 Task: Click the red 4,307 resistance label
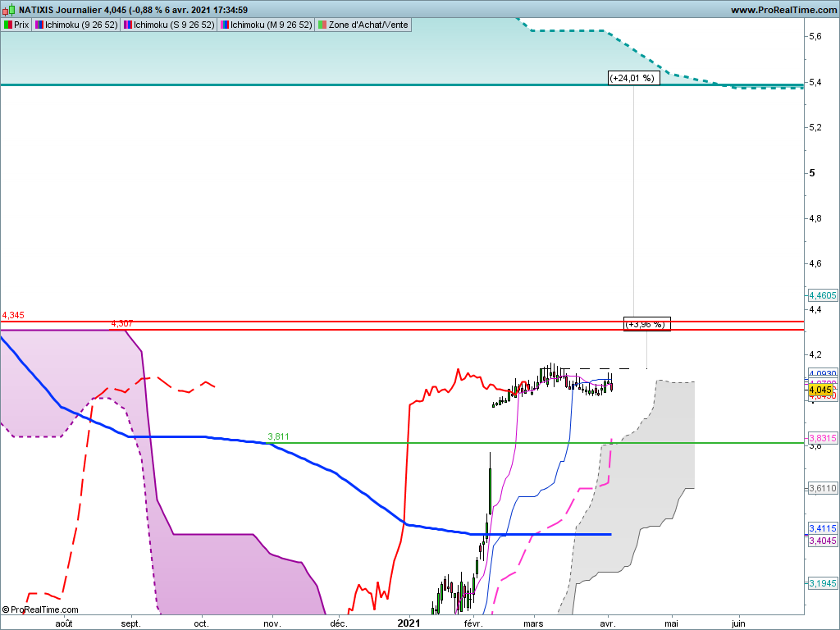point(121,323)
